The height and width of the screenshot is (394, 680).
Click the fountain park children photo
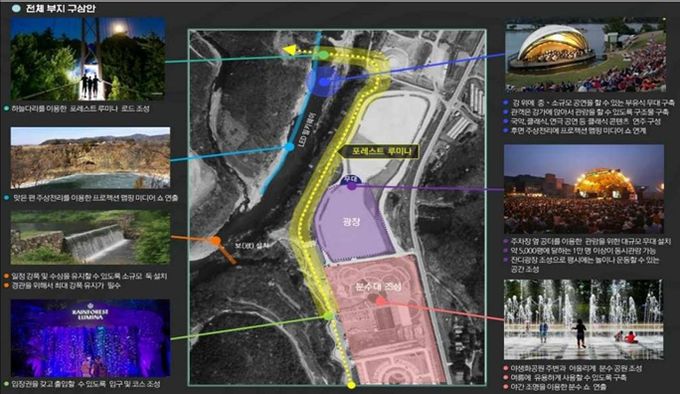tap(583, 319)
